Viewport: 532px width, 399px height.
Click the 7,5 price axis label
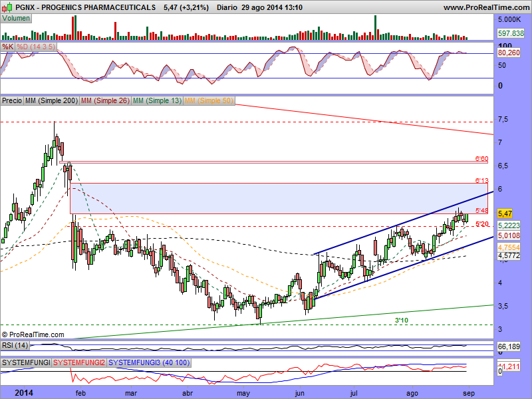point(503,120)
